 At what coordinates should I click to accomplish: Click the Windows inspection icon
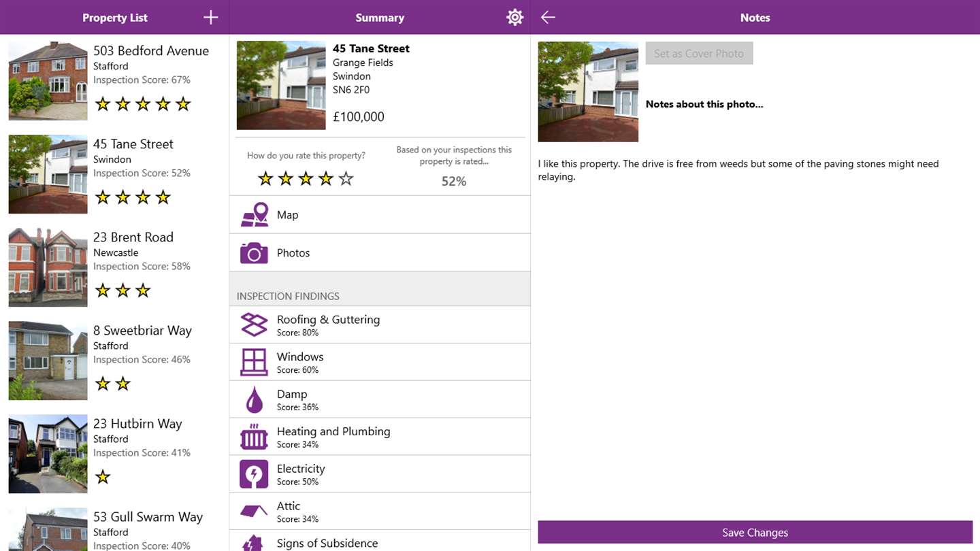pyautogui.click(x=254, y=363)
